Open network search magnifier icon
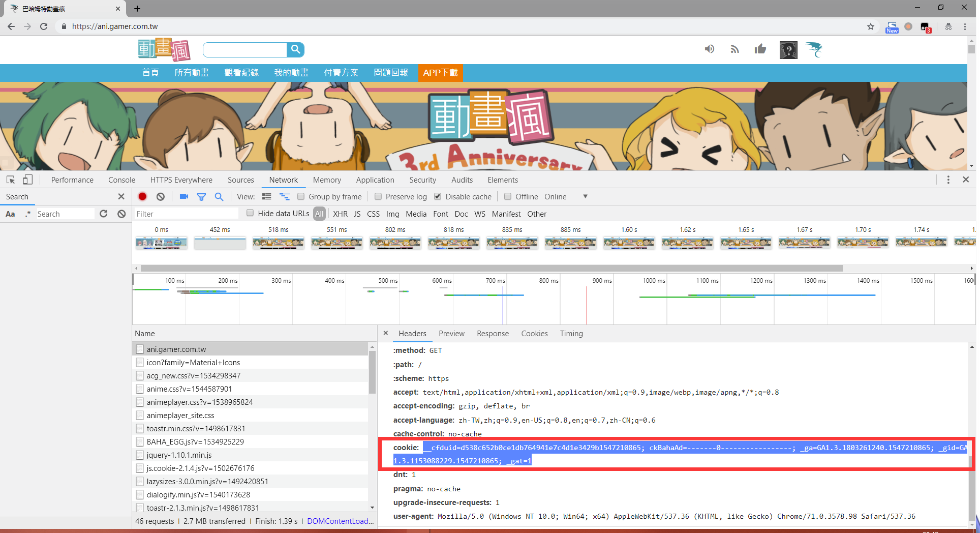This screenshot has height=533, width=980. pos(219,197)
